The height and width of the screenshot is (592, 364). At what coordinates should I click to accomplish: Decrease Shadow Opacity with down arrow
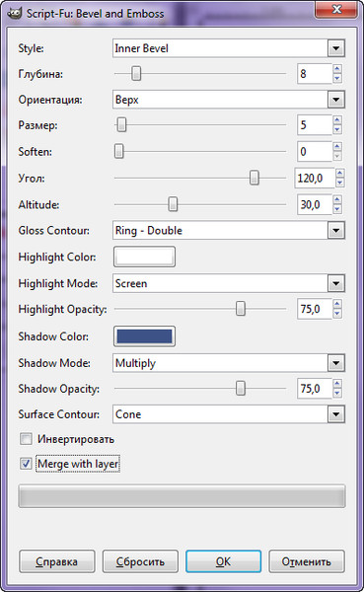[x=337, y=393]
